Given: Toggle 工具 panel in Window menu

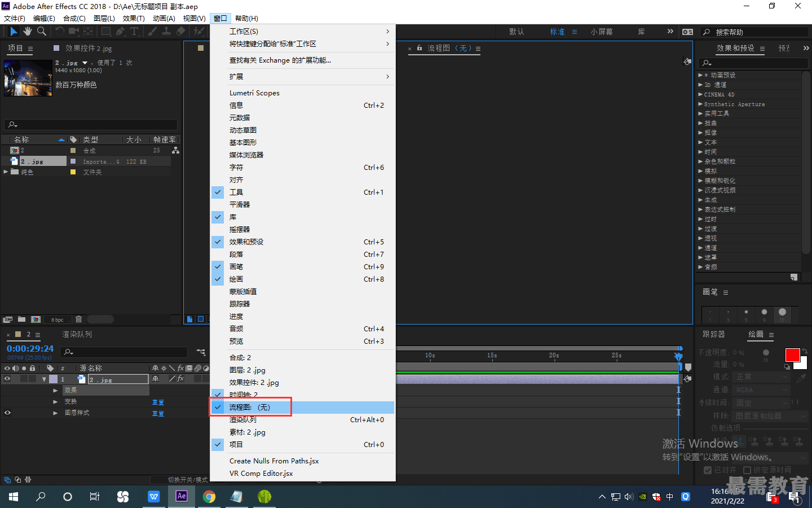Looking at the screenshot, I should click(x=303, y=192).
